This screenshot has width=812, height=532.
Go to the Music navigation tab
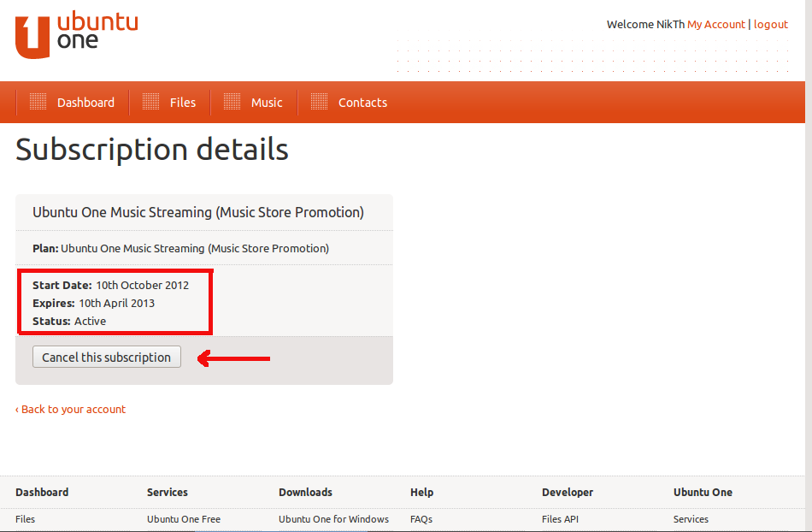tap(267, 103)
